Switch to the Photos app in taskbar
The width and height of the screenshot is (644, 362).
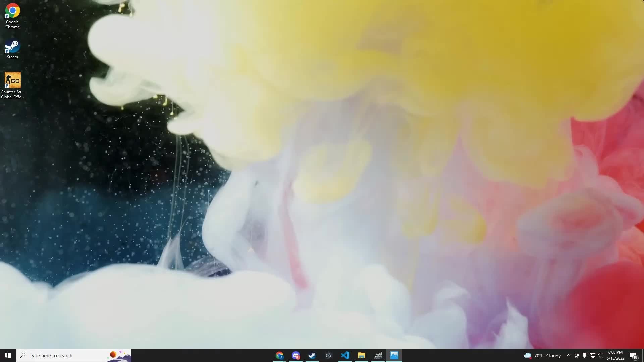tap(394, 355)
